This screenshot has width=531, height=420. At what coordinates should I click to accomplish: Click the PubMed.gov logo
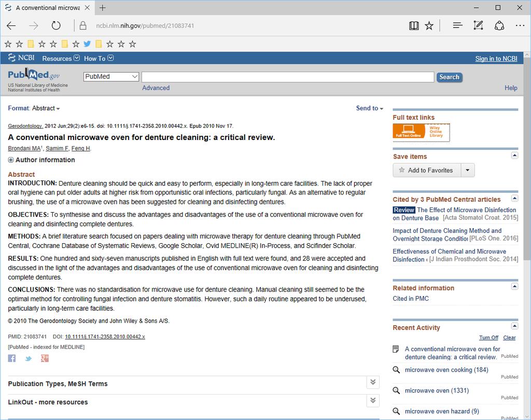click(34, 75)
